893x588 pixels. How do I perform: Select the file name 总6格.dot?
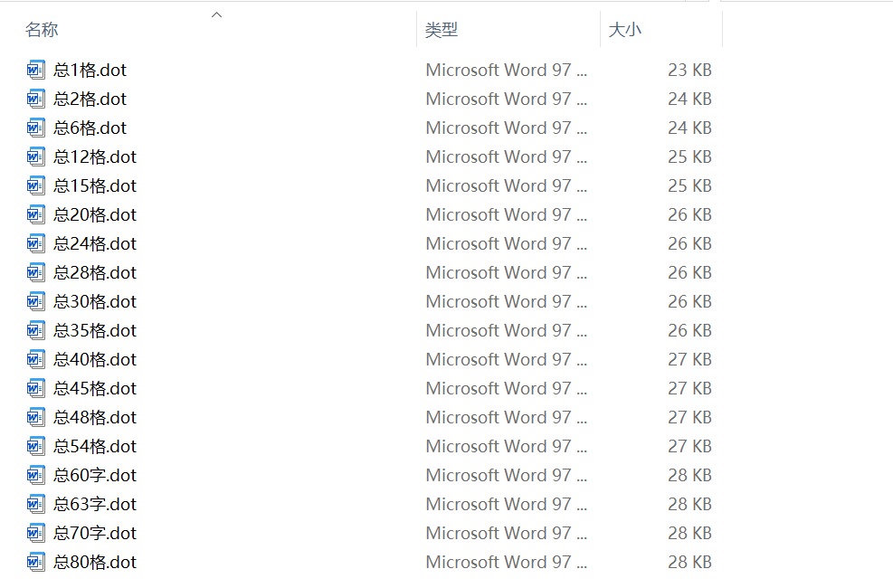tap(90, 128)
